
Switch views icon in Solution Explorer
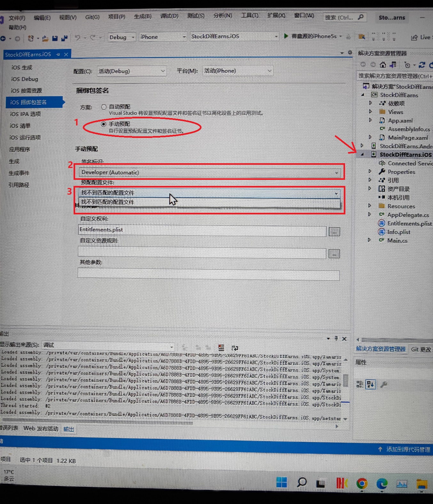[x=393, y=65]
